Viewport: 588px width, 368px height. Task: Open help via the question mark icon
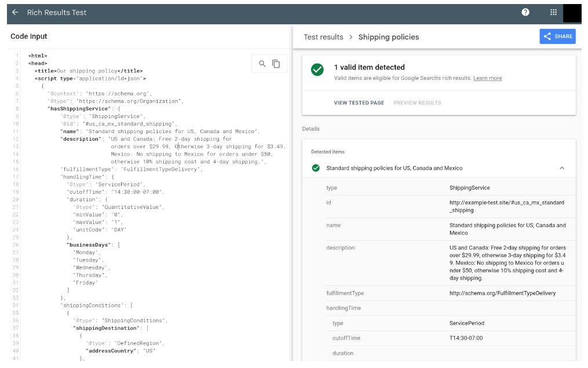pyautogui.click(x=524, y=13)
